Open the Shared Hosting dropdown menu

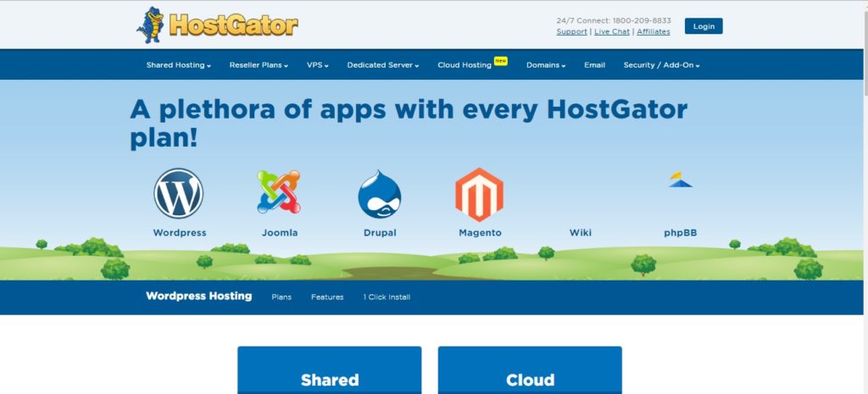click(179, 65)
